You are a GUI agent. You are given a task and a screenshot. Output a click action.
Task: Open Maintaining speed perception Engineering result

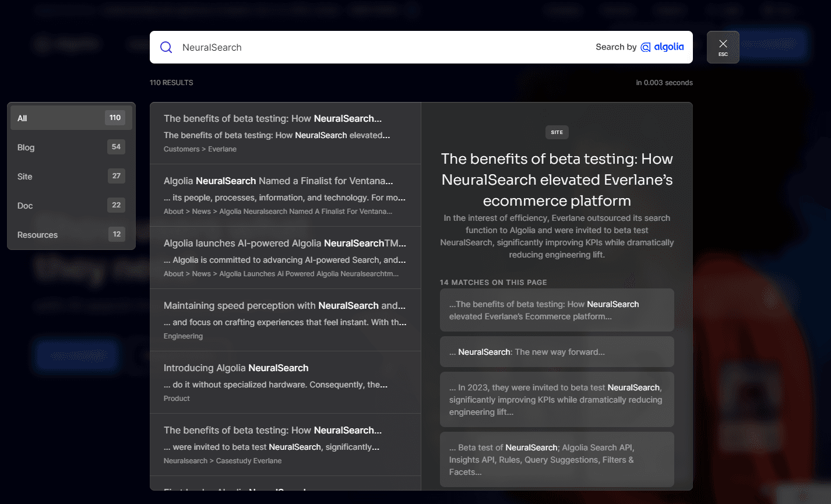(286, 320)
